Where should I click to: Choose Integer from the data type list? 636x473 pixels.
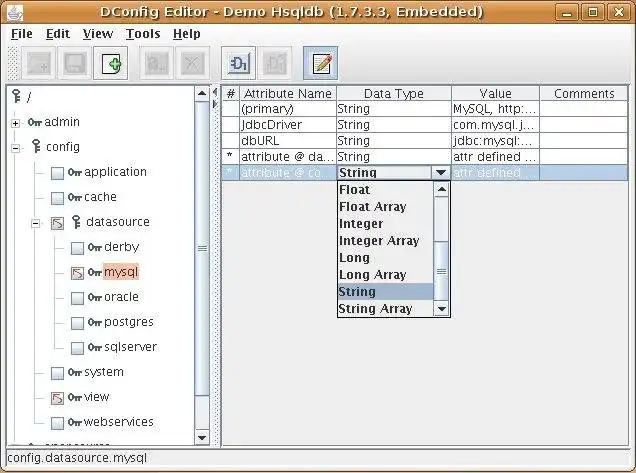[x=385, y=224]
